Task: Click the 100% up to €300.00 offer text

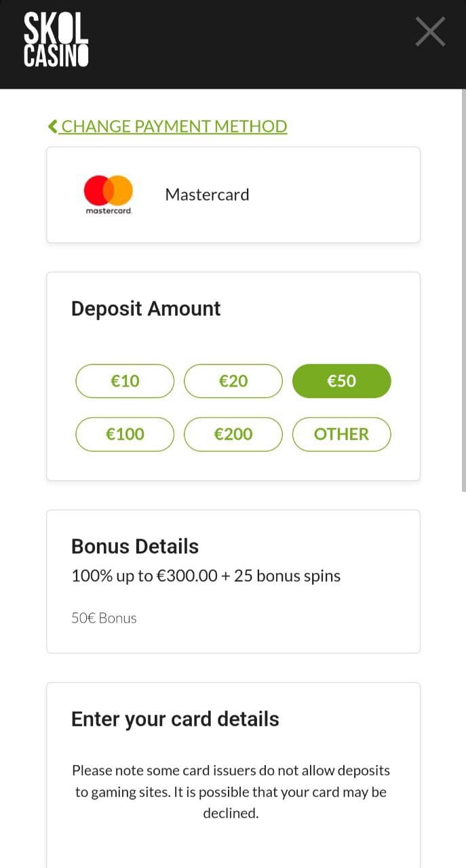Action: pos(206,576)
